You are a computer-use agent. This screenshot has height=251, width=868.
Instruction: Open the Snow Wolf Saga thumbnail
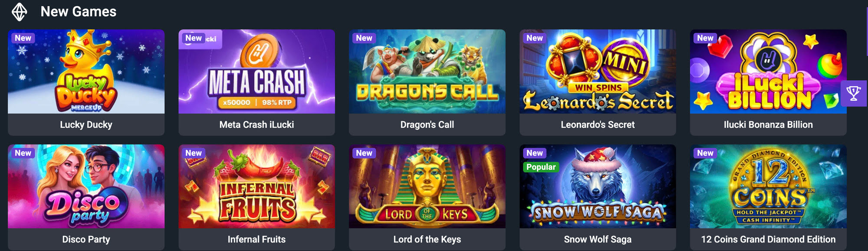coord(598,186)
